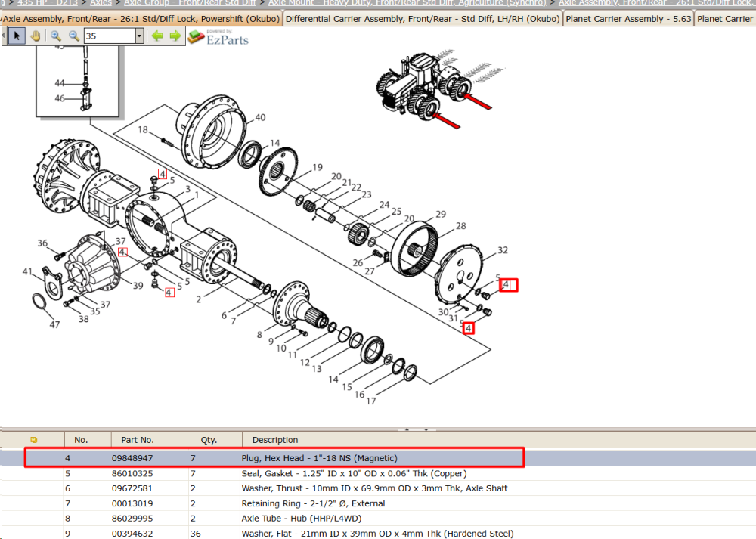
Task: Select the Plug, Hex Head description row
Action: (319, 458)
